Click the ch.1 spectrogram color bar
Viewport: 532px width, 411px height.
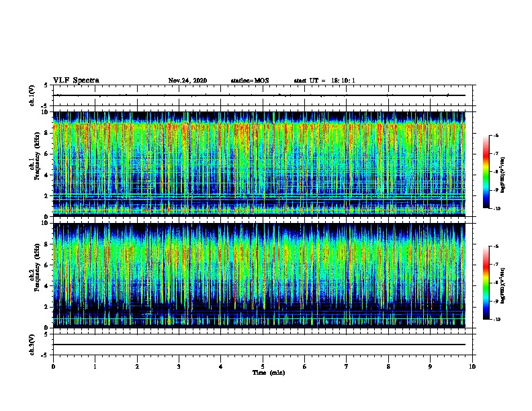tap(486, 172)
